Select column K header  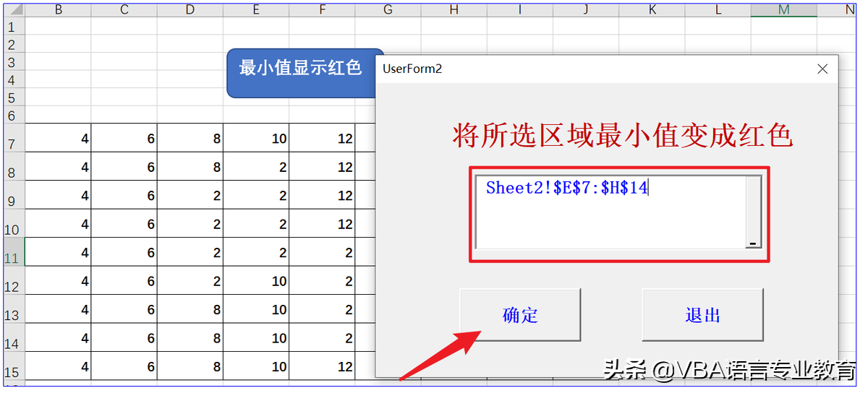pos(652,10)
